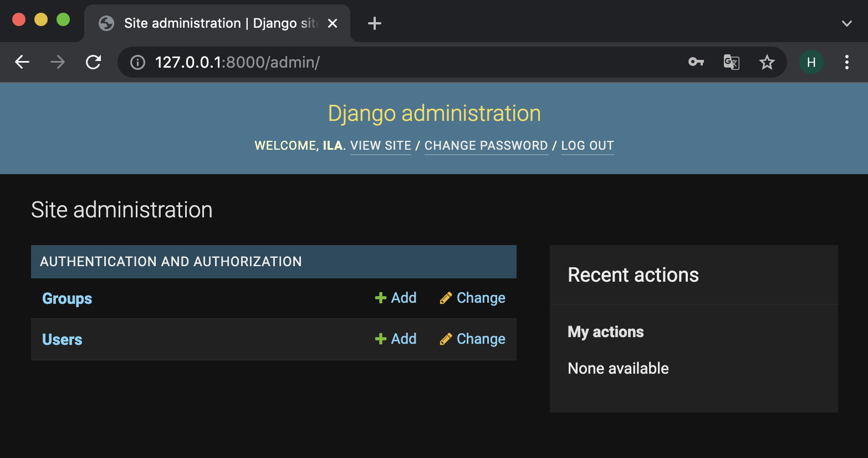
Task: Open the Groups model link
Action: tap(67, 298)
